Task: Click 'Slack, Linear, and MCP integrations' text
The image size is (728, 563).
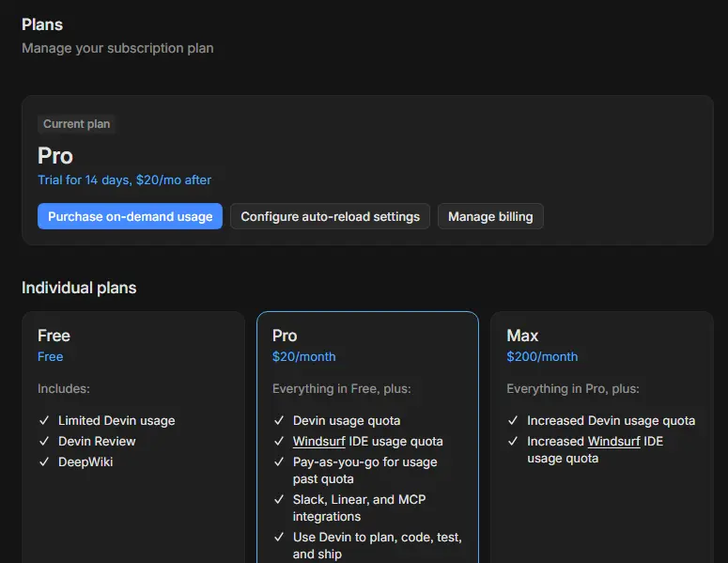Action: click(x=360, y=508)
